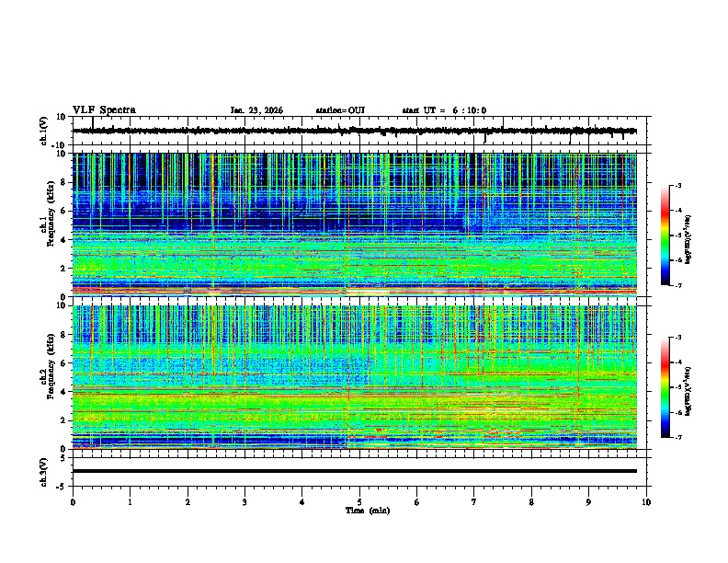728x563 pixels.
Task: Click the ch.1 frequency spectrogram panel
Action: 354,224
